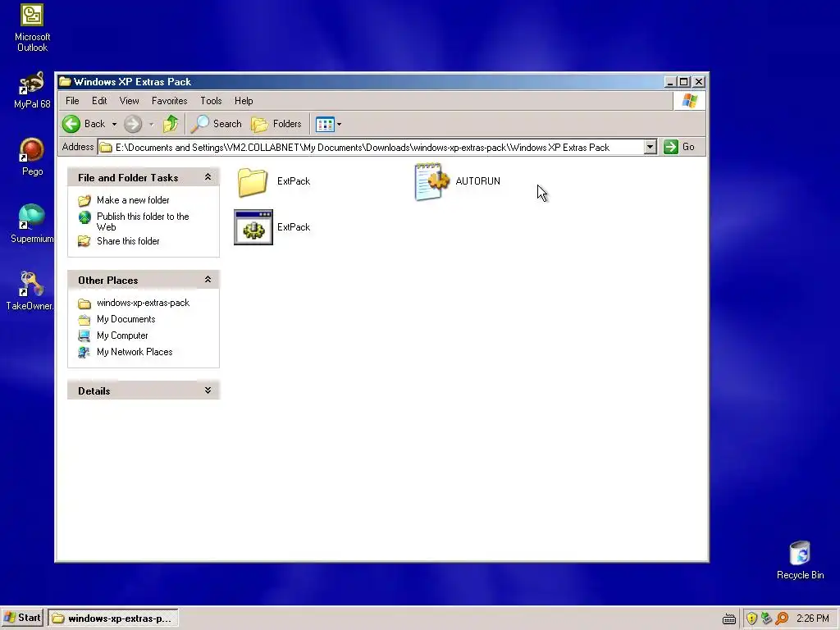Expand the Details panel
The image size is (840, 630).
[208, 390]
